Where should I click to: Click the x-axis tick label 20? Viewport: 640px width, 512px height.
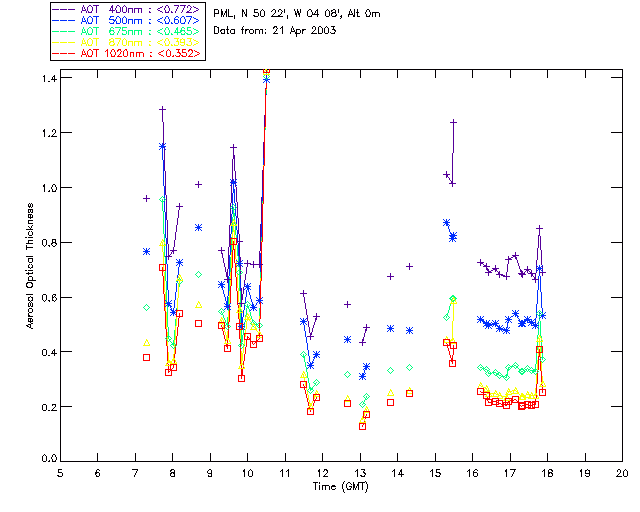point(622,473)
